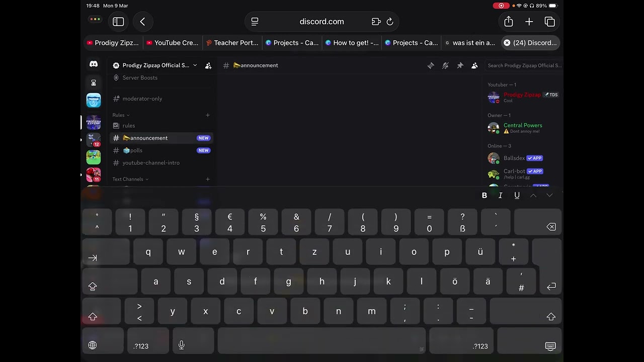Open the Safari three-dot window menu
644x362 pixels.
point(95,20)
